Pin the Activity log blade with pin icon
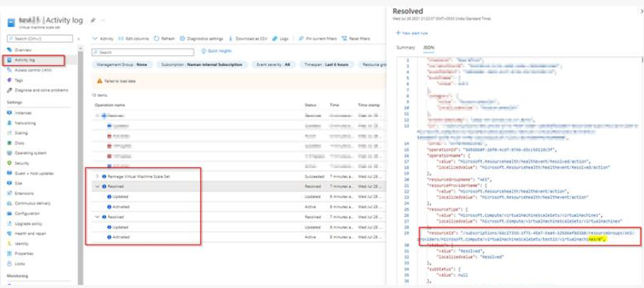Screen dimensions: 644x288 pyautogui.click(x=93, y=19)
